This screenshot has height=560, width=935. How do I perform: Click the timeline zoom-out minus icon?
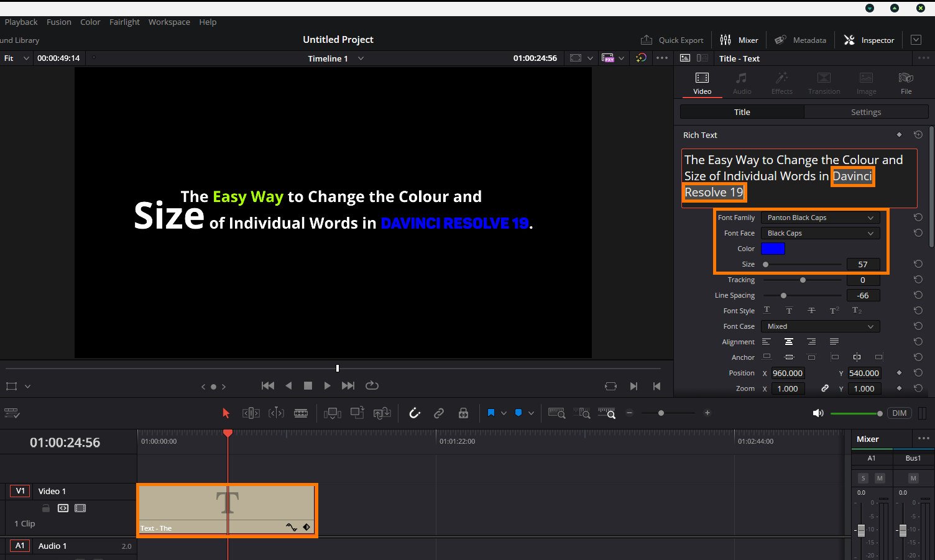point(629,413)
